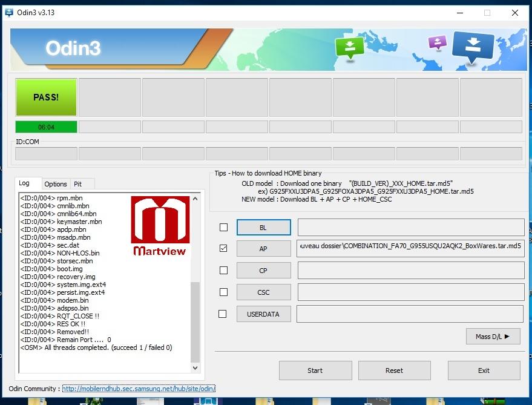Open the Options tab

[55, 184]
